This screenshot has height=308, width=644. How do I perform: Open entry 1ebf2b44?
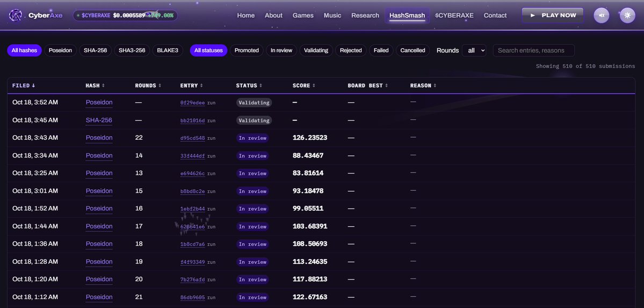tap(192, 209)
